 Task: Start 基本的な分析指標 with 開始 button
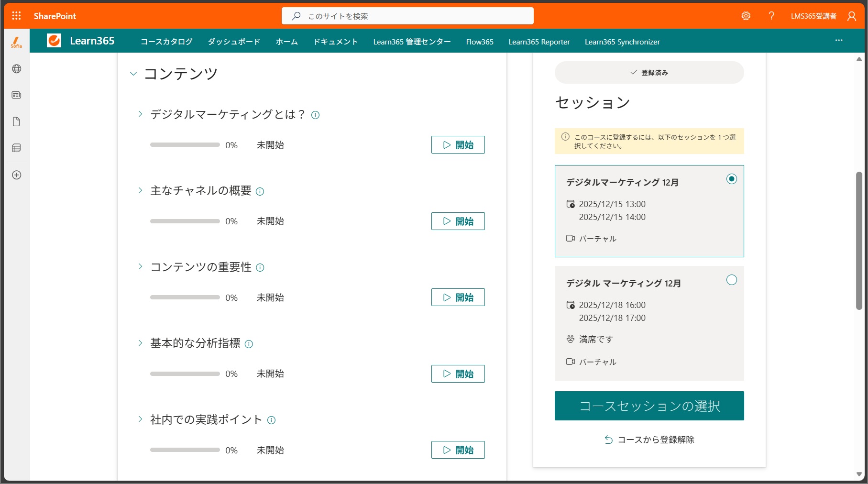click(458, 374)
